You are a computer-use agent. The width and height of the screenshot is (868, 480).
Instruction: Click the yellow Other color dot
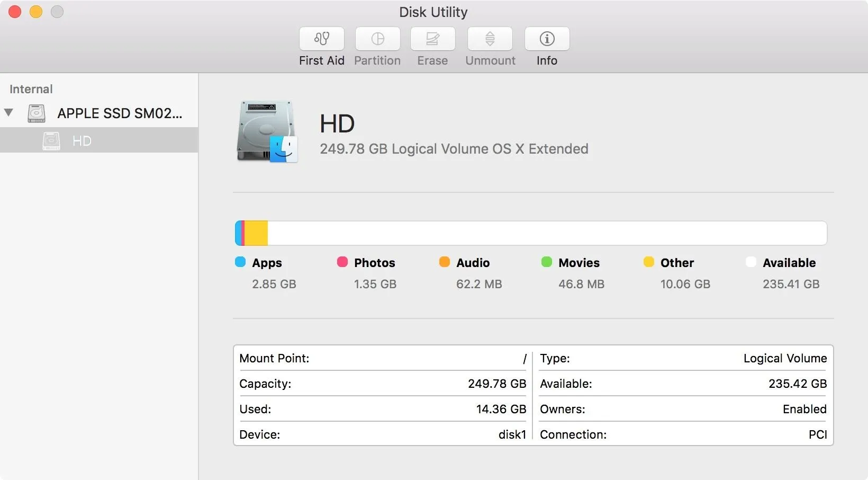(x=649, y=262)
